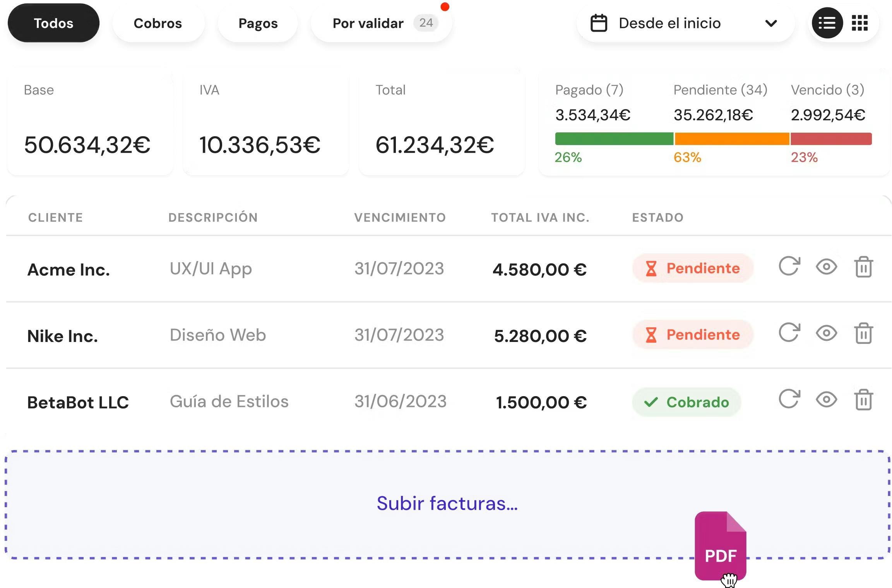Click the orange Pendiente progress bar segment
This screenshot has height=588, width=892.
coord(731,139)
